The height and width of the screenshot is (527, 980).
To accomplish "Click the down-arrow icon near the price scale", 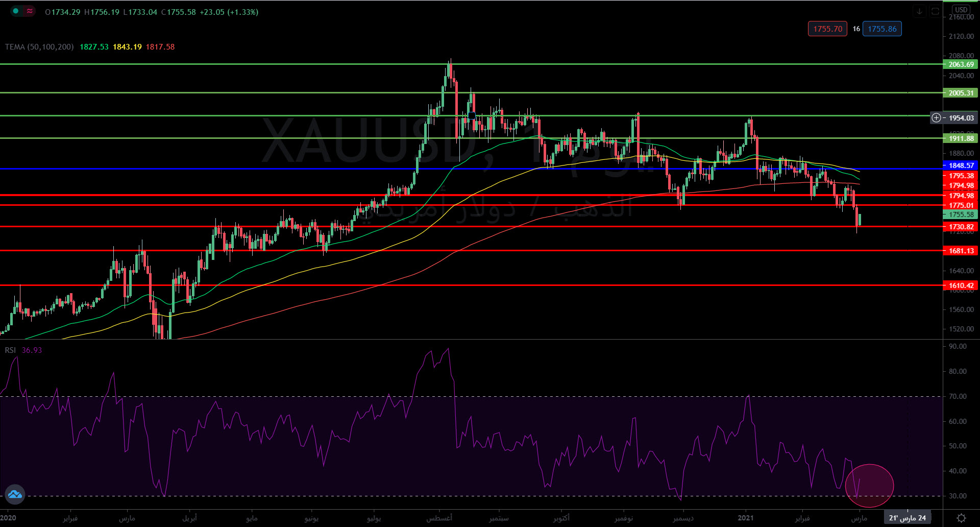I will click(919, 11).
